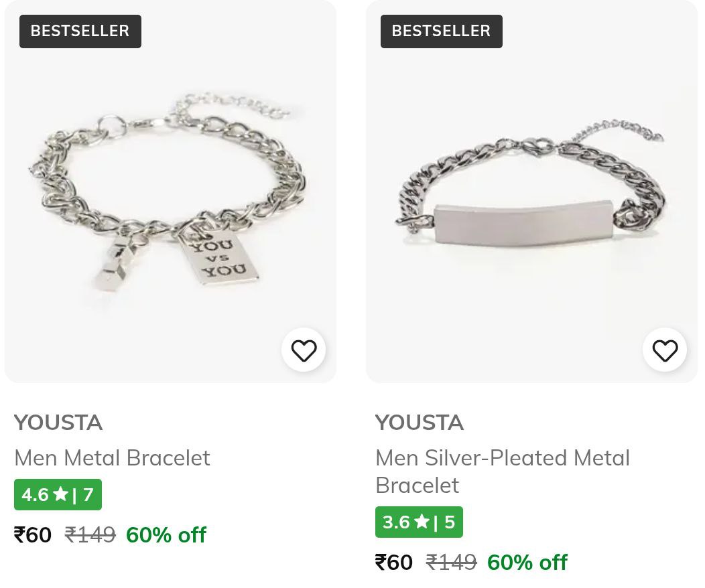Click the 60% off discount label
Screen dimensions: 705x588
pos(166,534)
